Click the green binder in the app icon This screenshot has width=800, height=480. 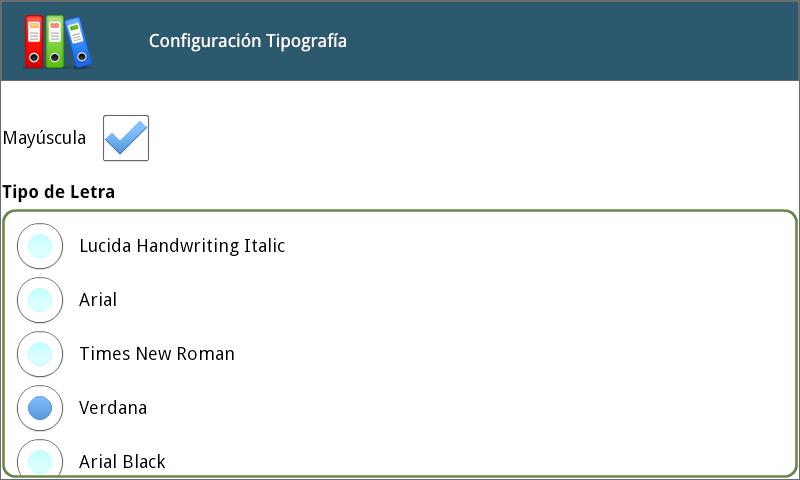55,41
